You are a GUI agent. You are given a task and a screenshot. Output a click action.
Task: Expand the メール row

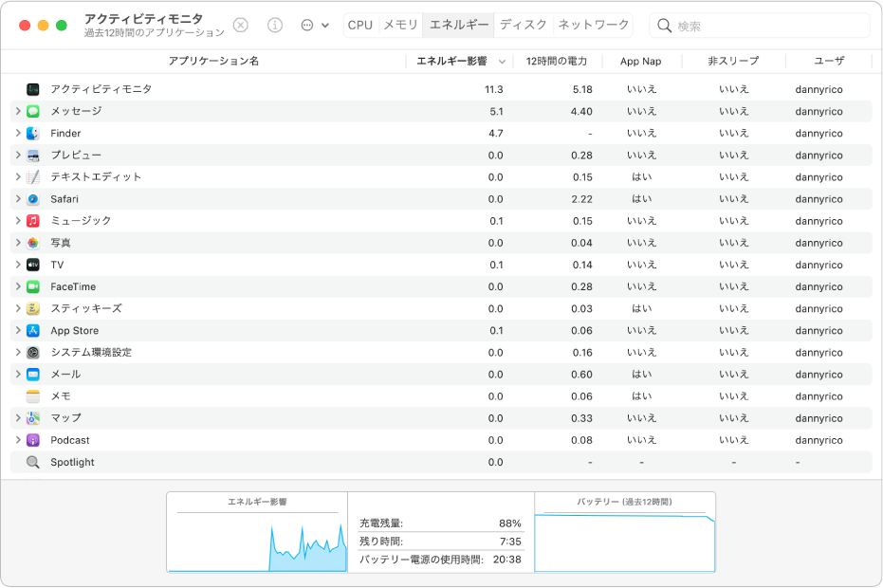pos(18,375)
